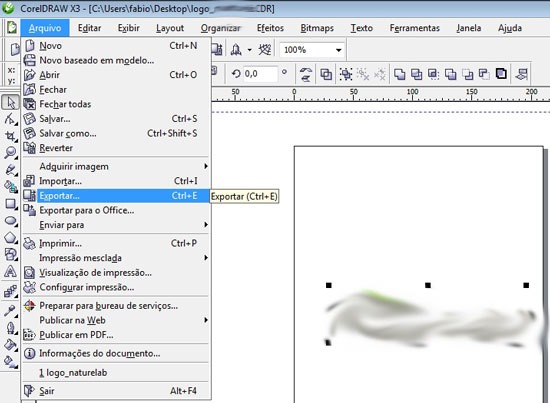Select the Rectangle tool in the toolbox
The image size is (550, 403).
coord(11,204)
